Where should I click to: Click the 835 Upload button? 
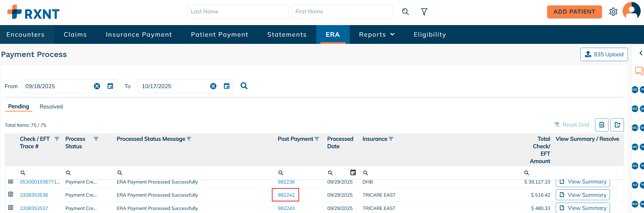pyautogui.click(x=604, y=55)
